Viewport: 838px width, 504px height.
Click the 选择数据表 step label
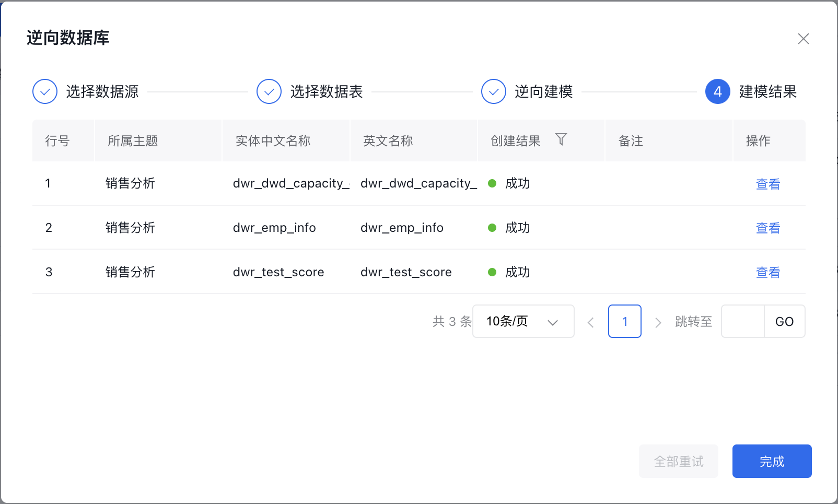click(326, 92)
